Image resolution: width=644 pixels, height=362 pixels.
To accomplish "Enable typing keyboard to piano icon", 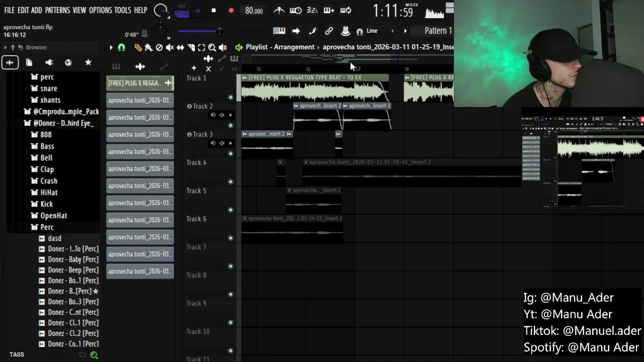I will (279, 31).
